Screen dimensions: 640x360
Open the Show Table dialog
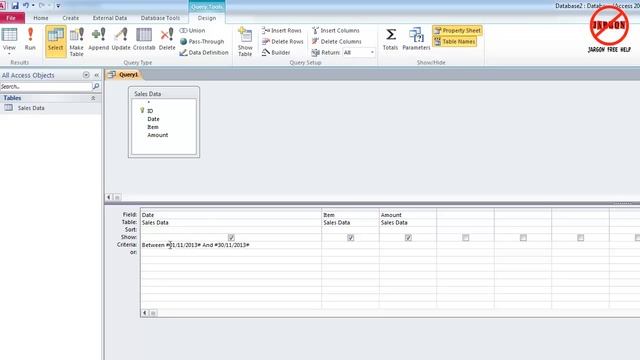[x=245, y=42]
